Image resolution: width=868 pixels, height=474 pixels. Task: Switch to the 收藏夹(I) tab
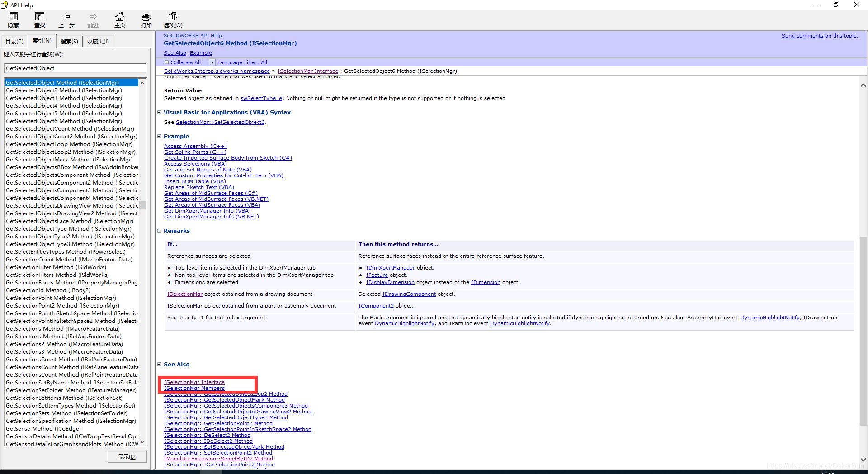click(98, 42)
